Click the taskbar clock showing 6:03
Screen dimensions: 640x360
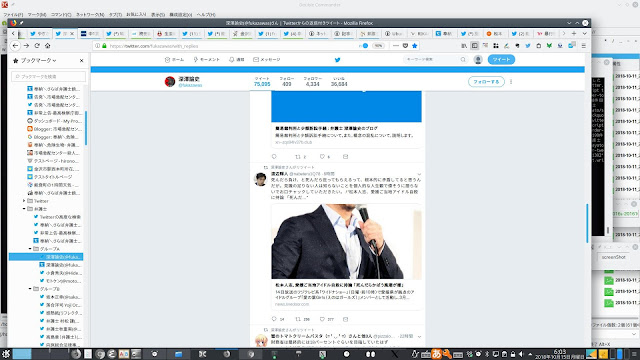click(x=560, y=354)
